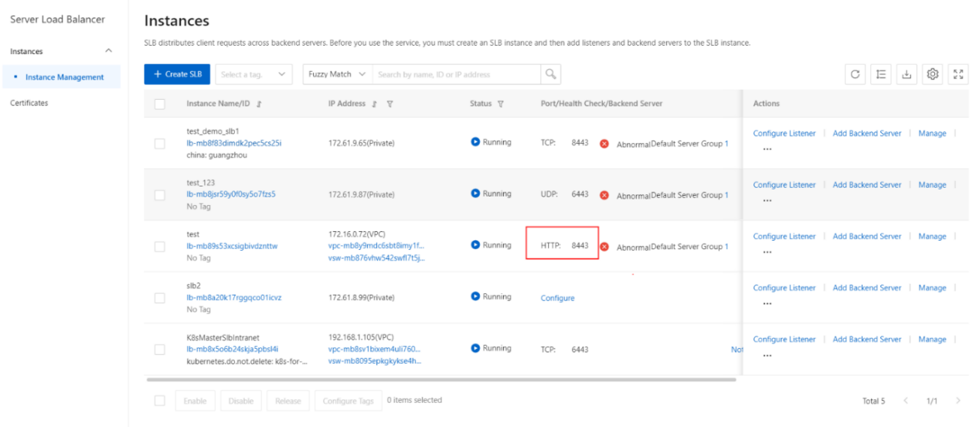The height and width of the screenshot is (427, 980).
Task: Click the download/export icon
Action: tap(907, 74)
